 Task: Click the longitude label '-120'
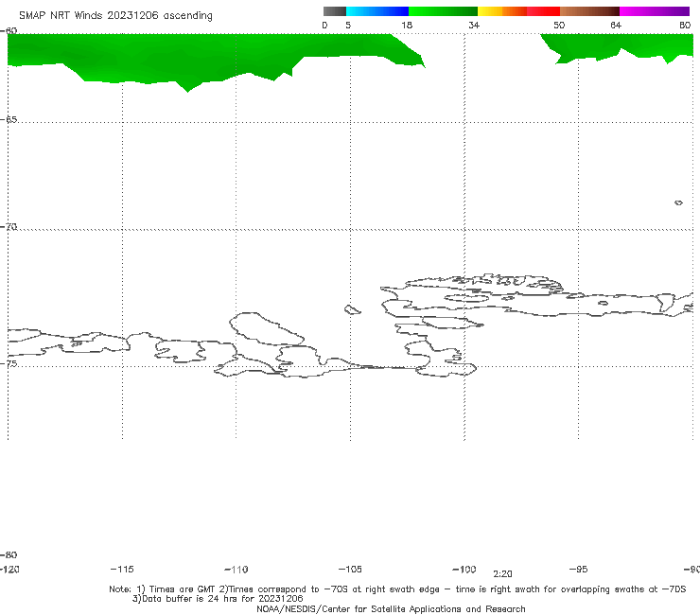[x=9, y=569]
